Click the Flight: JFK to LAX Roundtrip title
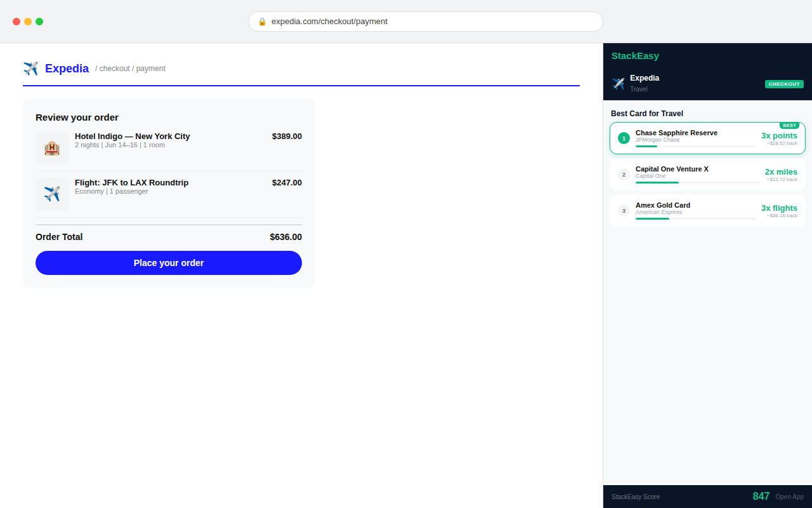812x508 pixels. (131, 182)
